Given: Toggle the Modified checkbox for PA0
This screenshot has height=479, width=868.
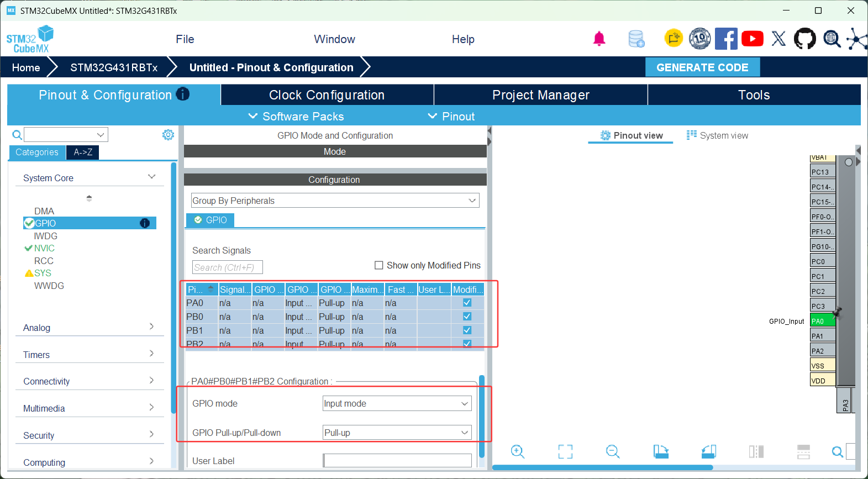Looking at the screenshot, I should [x=467, y=303].
